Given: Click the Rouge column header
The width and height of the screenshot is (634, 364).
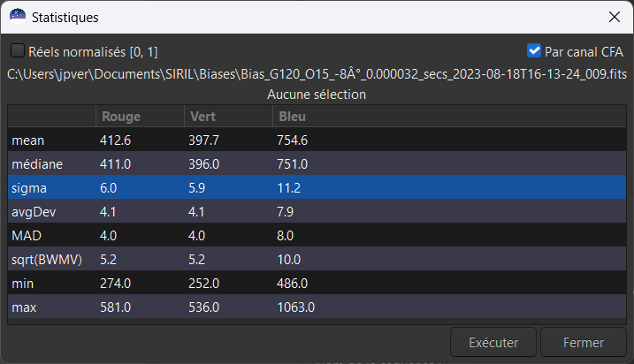Looking at the screenshot, I should tap(121, 116).
